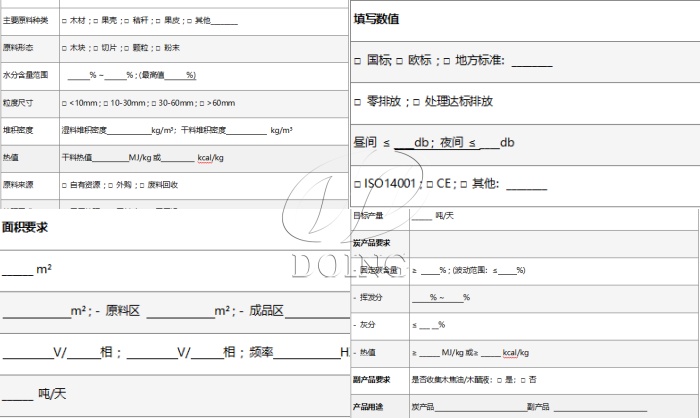Select the 30-60mm particle size checkbox
Image resolution: width=700 pixels, height=418 pixels.
[154, 104]
